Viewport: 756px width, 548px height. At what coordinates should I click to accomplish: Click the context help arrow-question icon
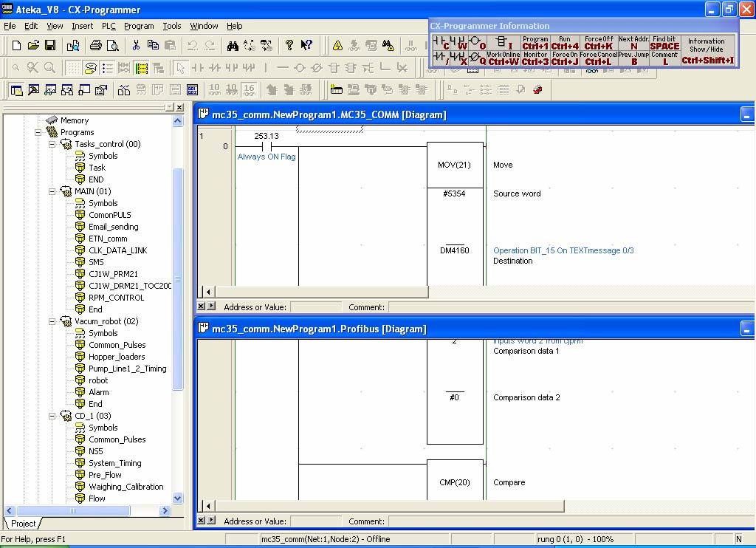[306, 45]
